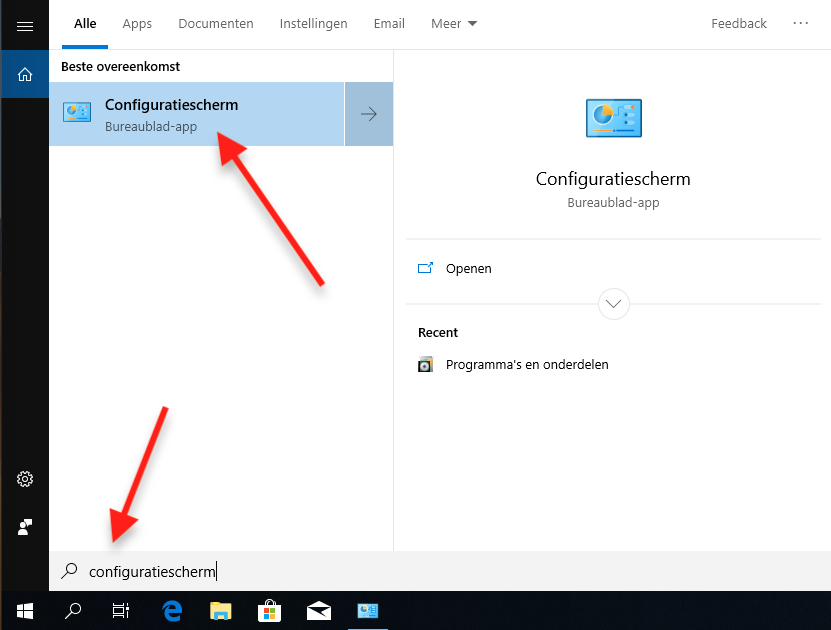The image size is (831, 630).
Task: Open the Mail app from taskbar
Action: (319, 610)
